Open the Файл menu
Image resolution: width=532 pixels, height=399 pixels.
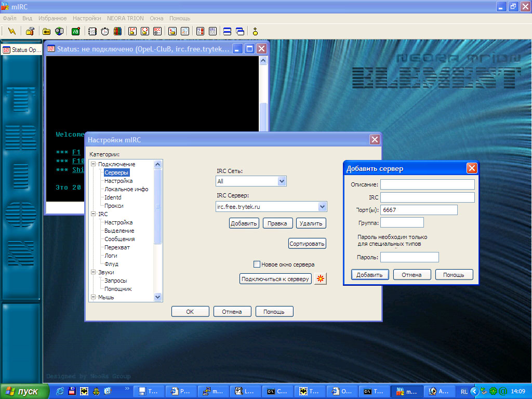click(x=9, y=18)
